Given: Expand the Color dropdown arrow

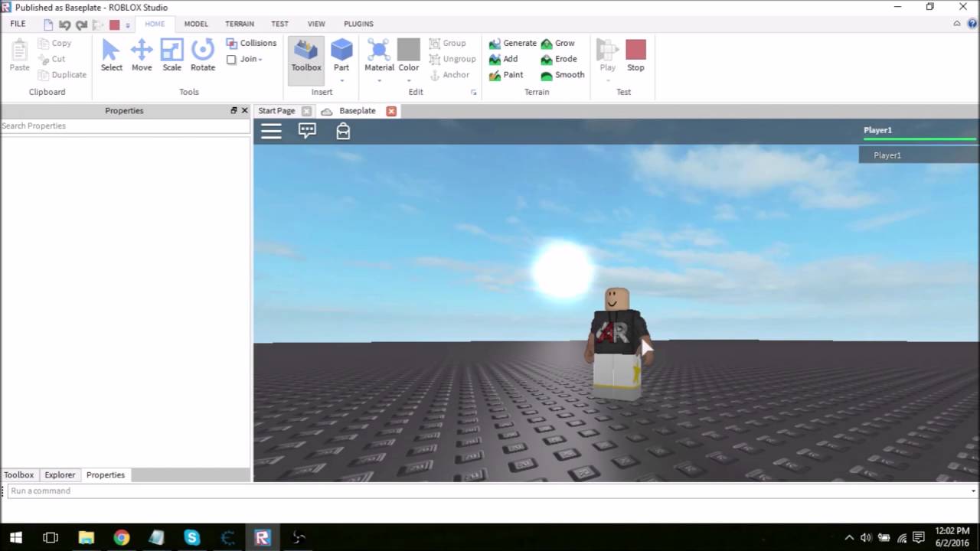Looking at the screenshot, I should 408,80.
